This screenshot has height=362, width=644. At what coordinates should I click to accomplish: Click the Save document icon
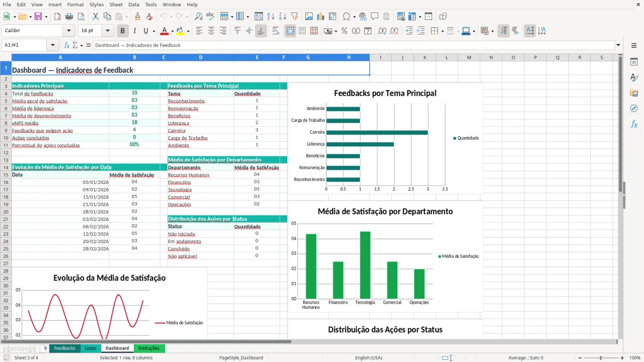38,17
